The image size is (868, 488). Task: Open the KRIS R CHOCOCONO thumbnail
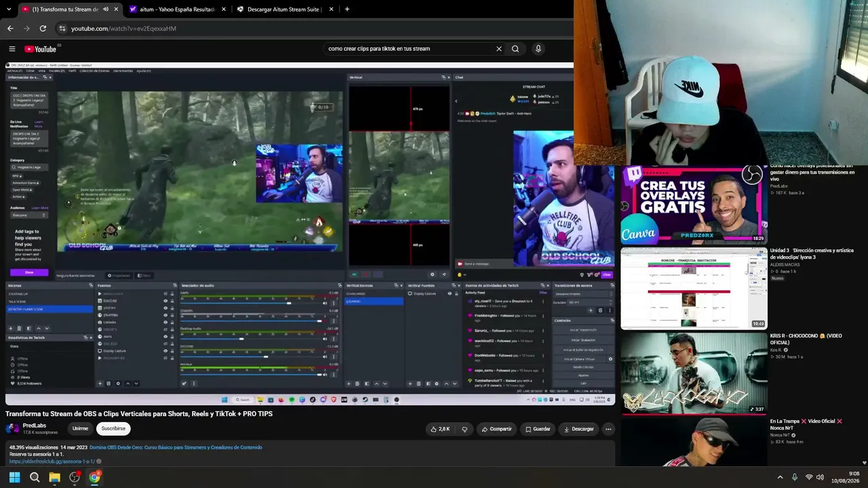coord(694,373)
